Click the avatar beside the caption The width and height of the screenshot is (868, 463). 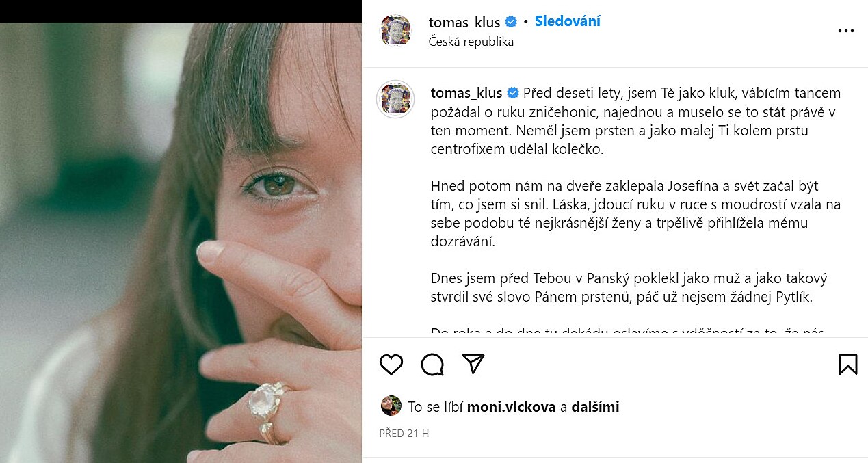395,99
